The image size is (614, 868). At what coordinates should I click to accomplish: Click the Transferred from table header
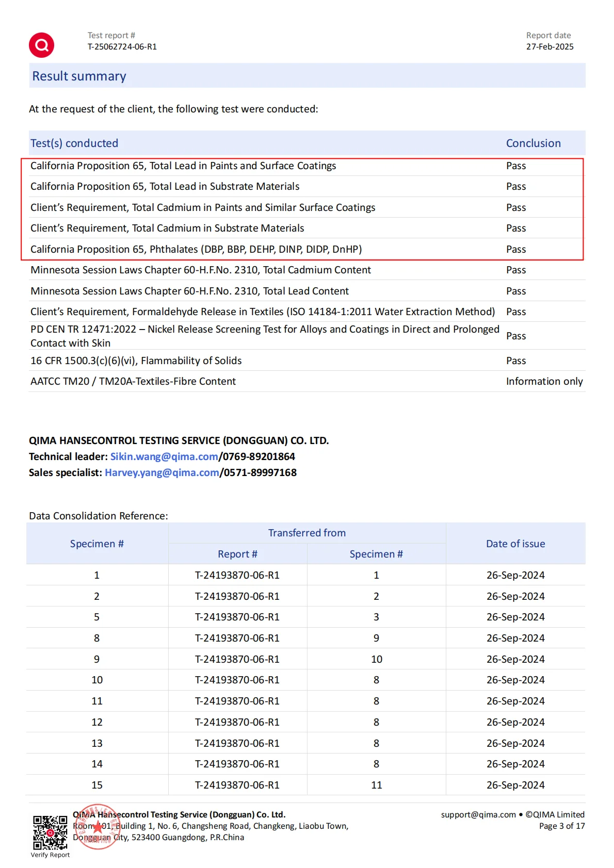(x=306, y=533)
